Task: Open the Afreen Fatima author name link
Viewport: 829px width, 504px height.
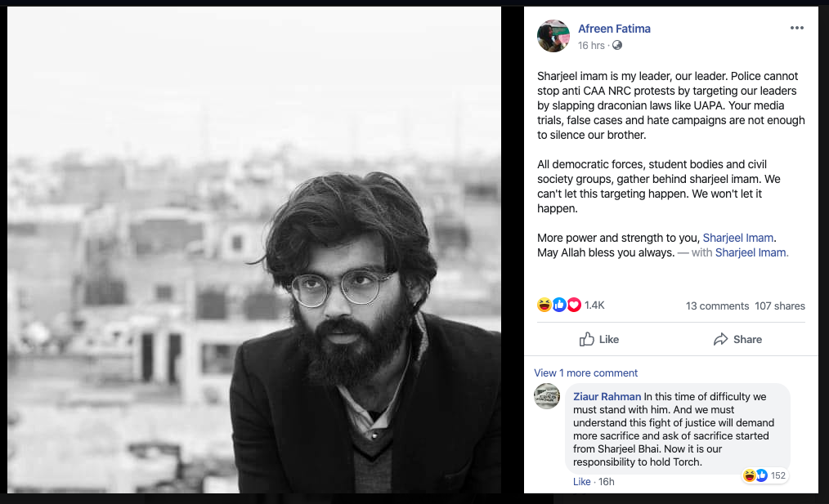Action: tap(612, 29)
